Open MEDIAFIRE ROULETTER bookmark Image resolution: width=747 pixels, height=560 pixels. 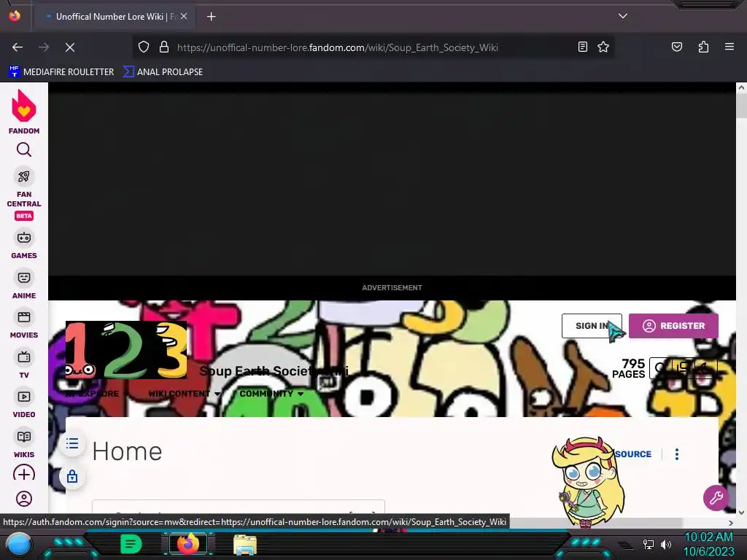click(61, 72)
